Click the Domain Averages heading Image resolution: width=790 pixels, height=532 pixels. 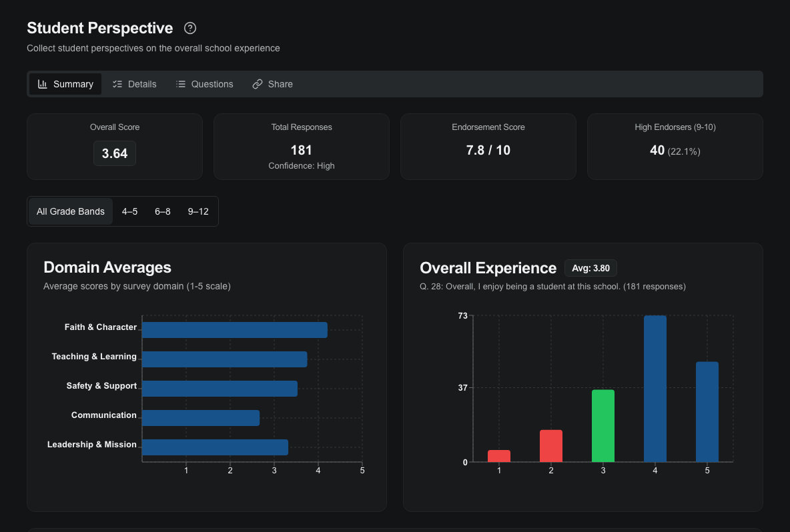(x=107, y=267)
